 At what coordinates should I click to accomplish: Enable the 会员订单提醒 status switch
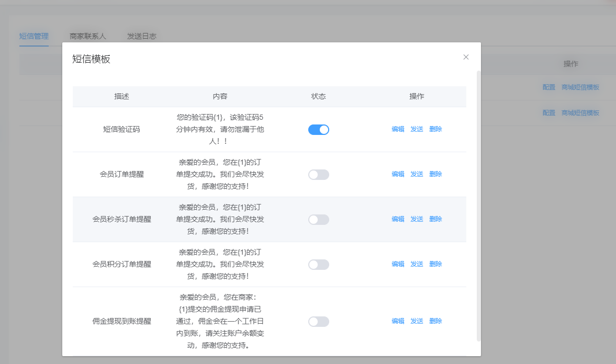[319, 174]
